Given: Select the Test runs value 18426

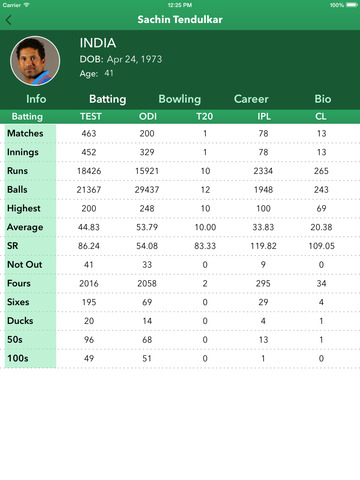Looking at the screenshot, I should point(89,171).
